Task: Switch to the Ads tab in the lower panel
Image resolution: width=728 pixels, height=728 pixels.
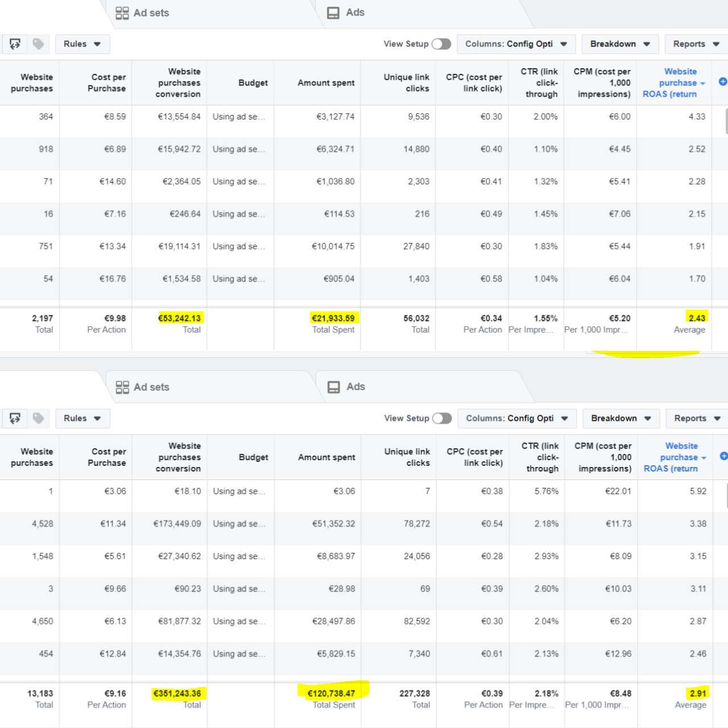Action: (346, 387)
